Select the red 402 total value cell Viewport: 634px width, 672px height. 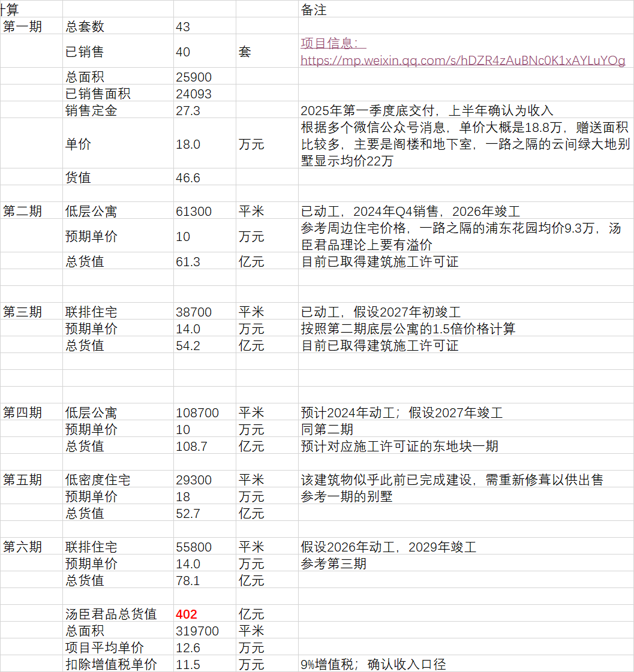[x=205, y=614]
